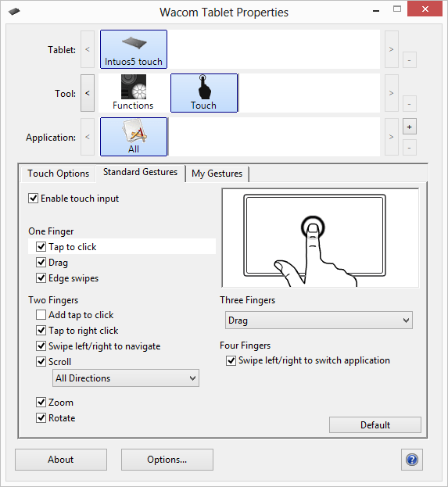The width and height of the screenshot is (448, 487).
Task: Open the help question mark icon
Action: 412,460
